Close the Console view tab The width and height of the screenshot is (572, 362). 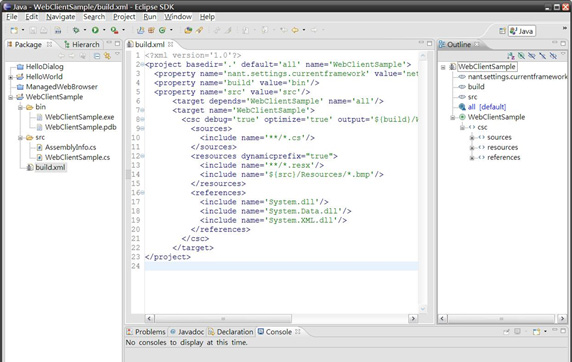(298, 332)
